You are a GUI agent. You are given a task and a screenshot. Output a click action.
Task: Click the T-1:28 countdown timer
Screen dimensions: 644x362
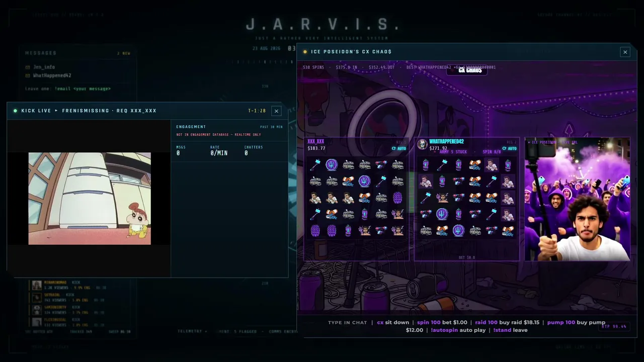pos(257,111)
